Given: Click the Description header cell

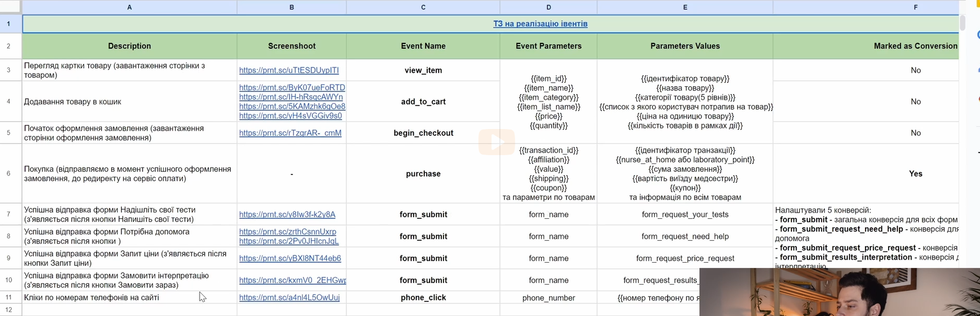Looking at the screenshot, I should click(x=130, y=46).
